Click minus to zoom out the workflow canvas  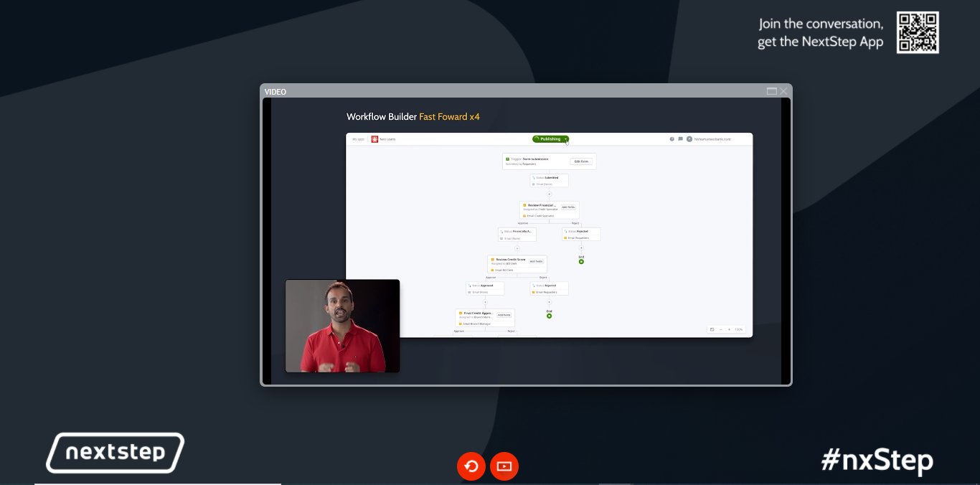(x=722, y=329)
